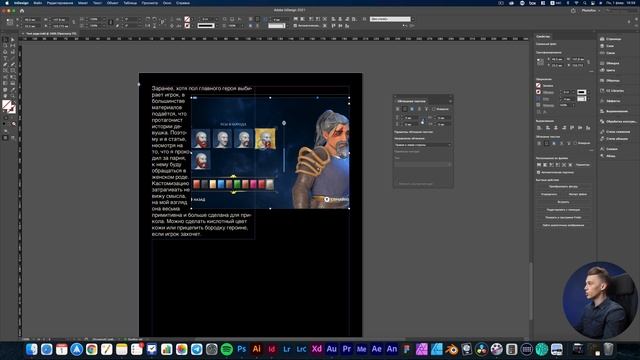Open the Файл menu

[38, 3]
